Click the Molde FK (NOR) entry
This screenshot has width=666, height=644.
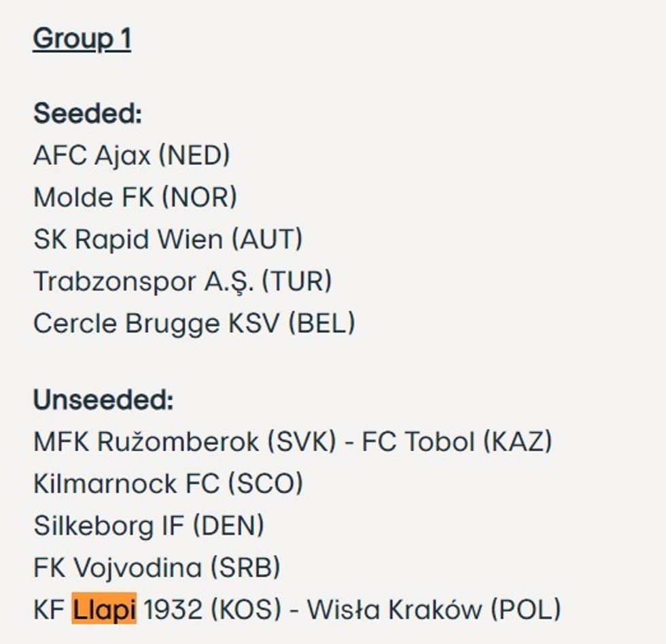click(x=135, y=198)
